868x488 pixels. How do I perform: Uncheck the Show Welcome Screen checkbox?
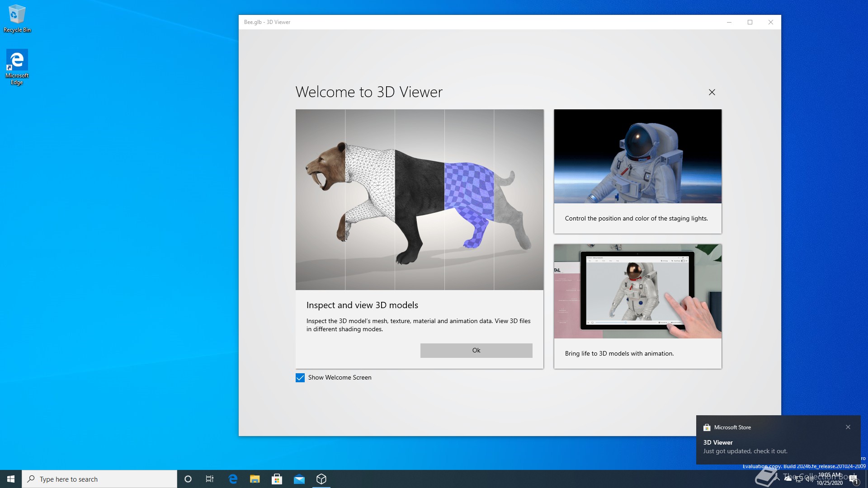300,378
